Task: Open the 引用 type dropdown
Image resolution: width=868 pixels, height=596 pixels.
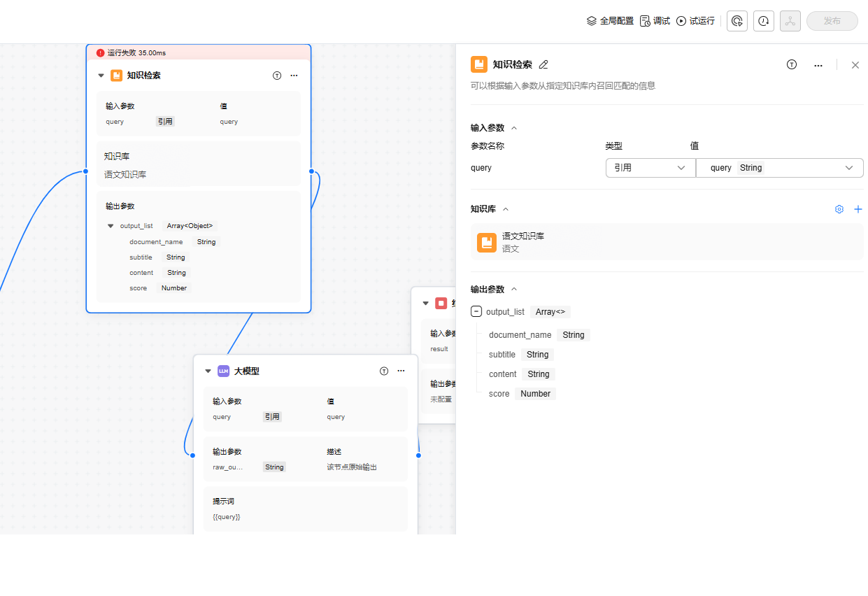Action: [x=650, y=168]
